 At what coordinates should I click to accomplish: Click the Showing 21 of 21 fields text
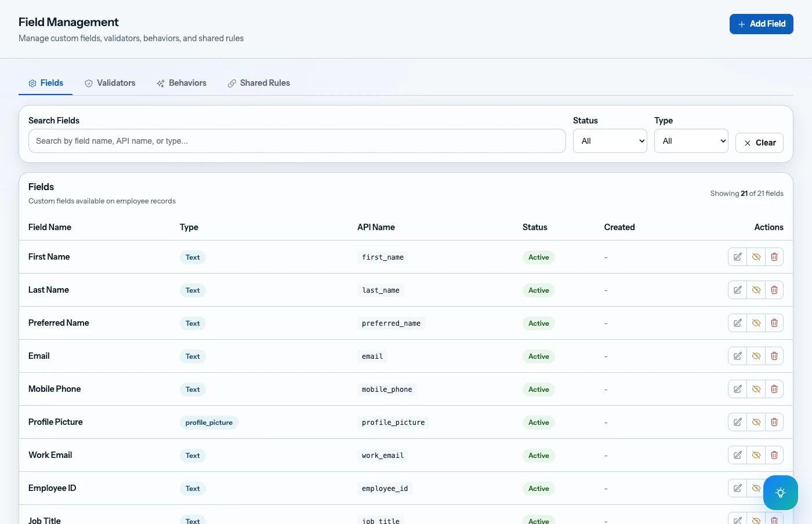(x=747, y=194)
